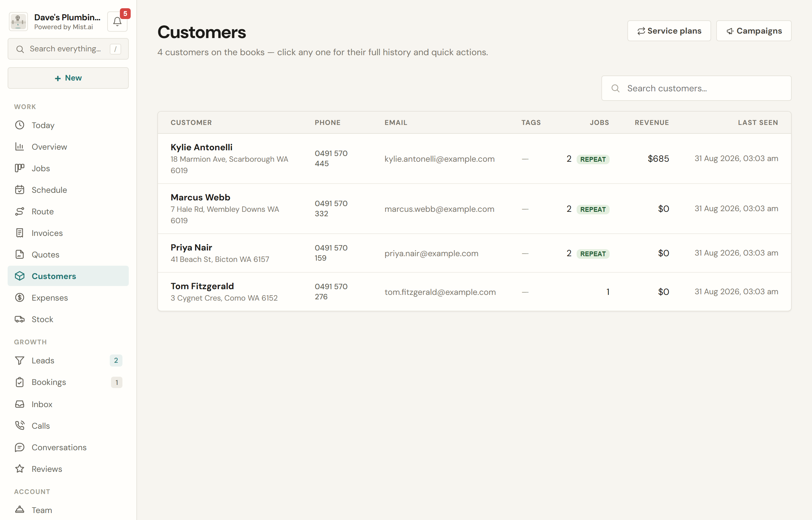812x520 pixels.
Task: Open the notifications bell
Action: click(117, 22)
